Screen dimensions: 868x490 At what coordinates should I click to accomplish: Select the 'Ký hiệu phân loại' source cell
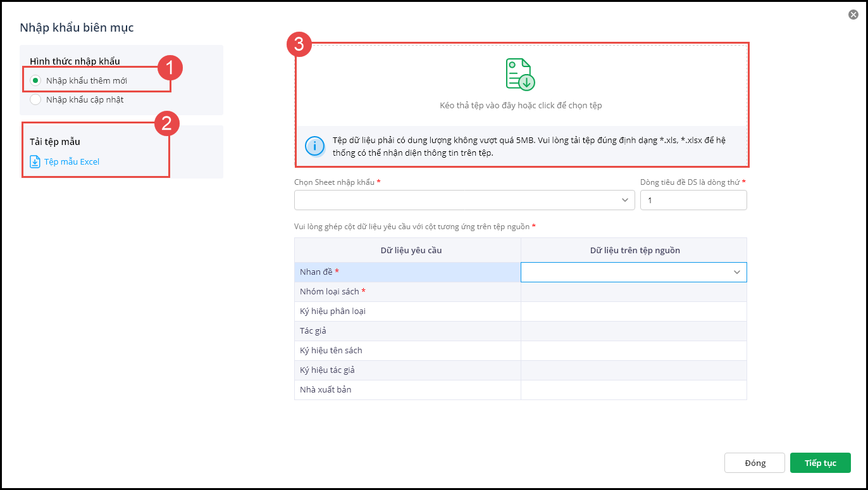(x=633, y=311)
